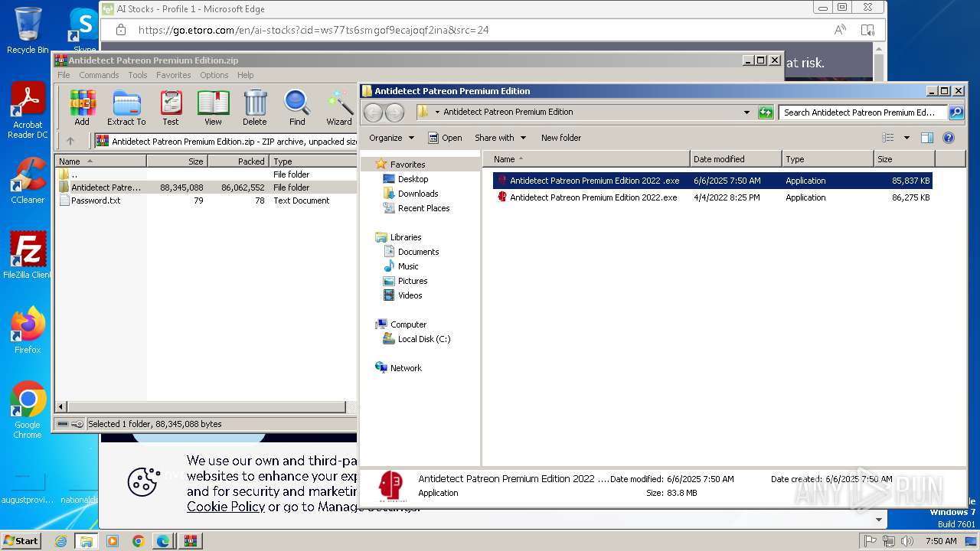Open the Recycle Bin desktop icon
This screenshot has width=980, height=551.
28,31
